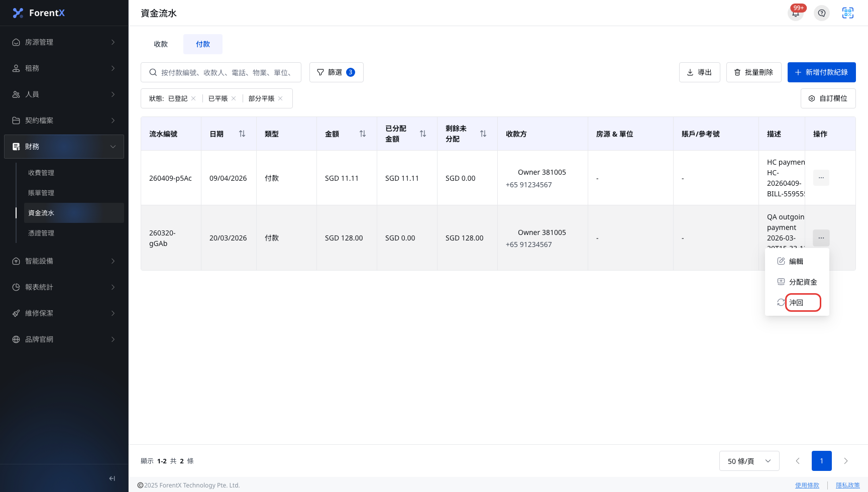Sort by 剩餘未分配 column
This screenshot has height=492, width=868.
pos(483,134)
